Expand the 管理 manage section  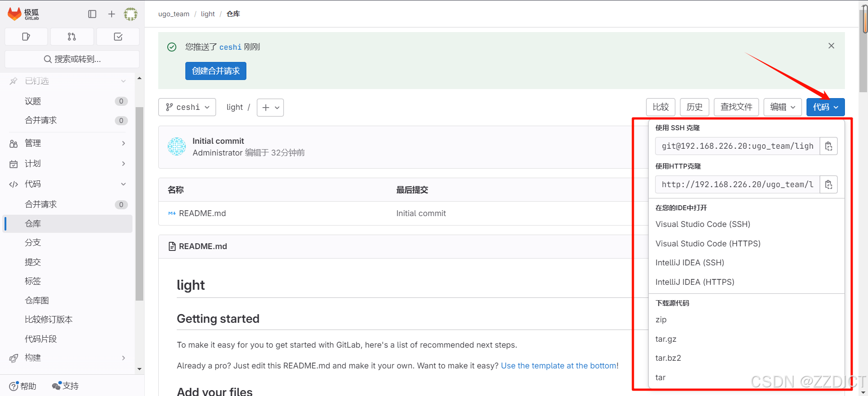click(x=68, y=143)
